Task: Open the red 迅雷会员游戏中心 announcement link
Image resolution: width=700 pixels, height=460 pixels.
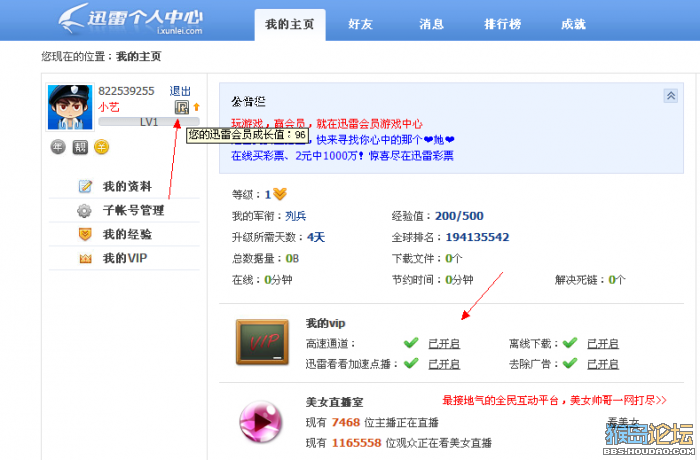Action: (327, 124)
